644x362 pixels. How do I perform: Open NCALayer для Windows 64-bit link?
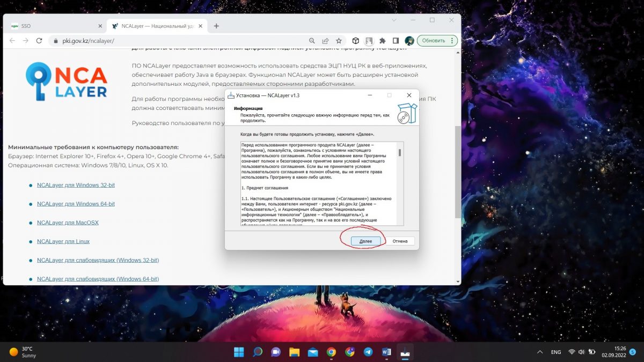pyautogui.click(x=76, y=204)
